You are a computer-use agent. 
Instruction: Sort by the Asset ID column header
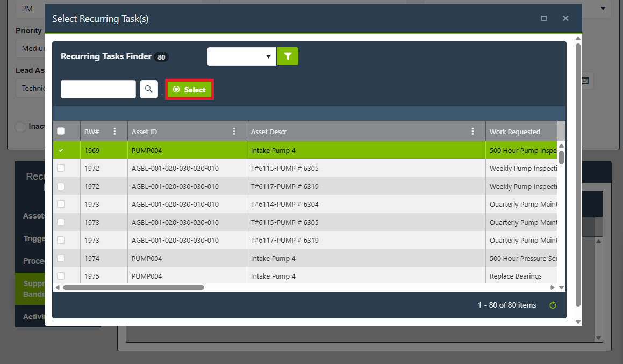click(x=144, y=132)
